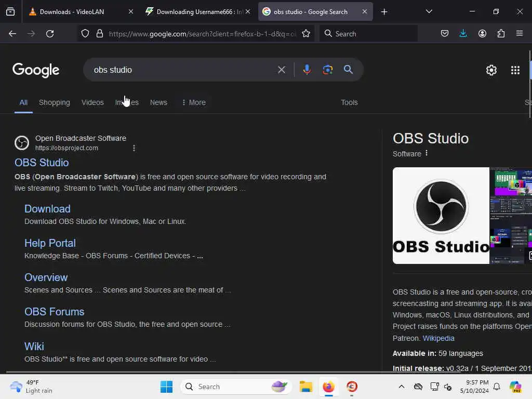Click the OBS favicon in the result
This screenshot has height=399, width=532.
pos(22,143)
